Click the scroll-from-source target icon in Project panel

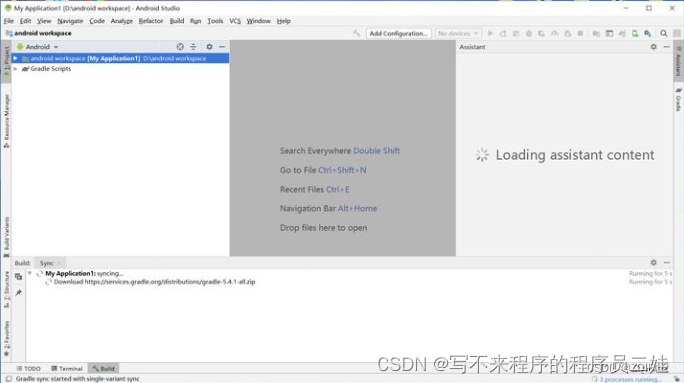(x=180, y=47)
